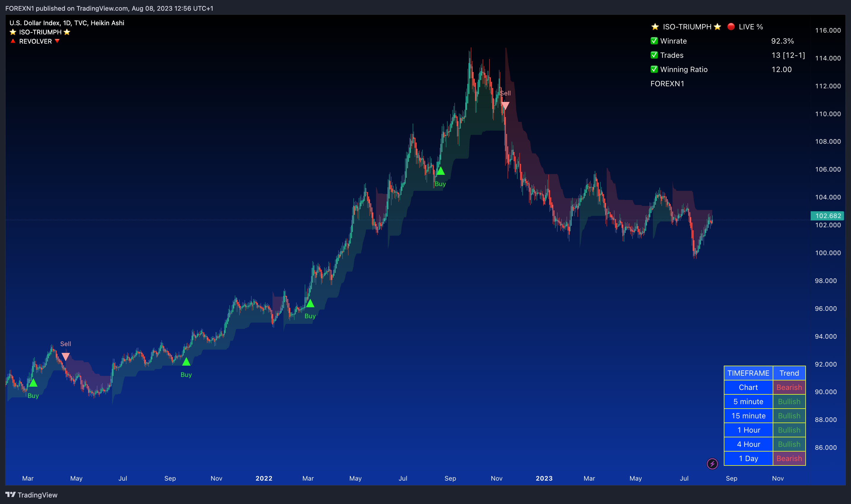
Task: Click the TradingView wordmark in footer
Action: pos(37,495)
